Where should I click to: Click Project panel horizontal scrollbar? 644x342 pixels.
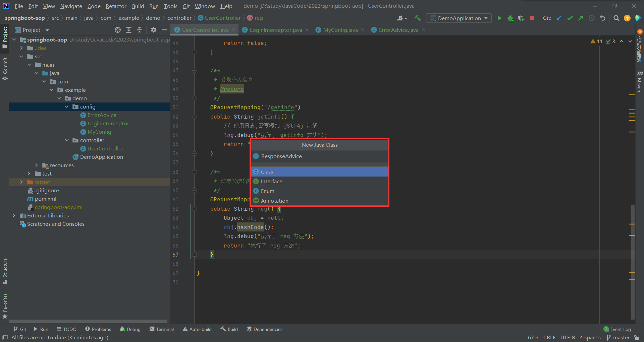point(89,321)
